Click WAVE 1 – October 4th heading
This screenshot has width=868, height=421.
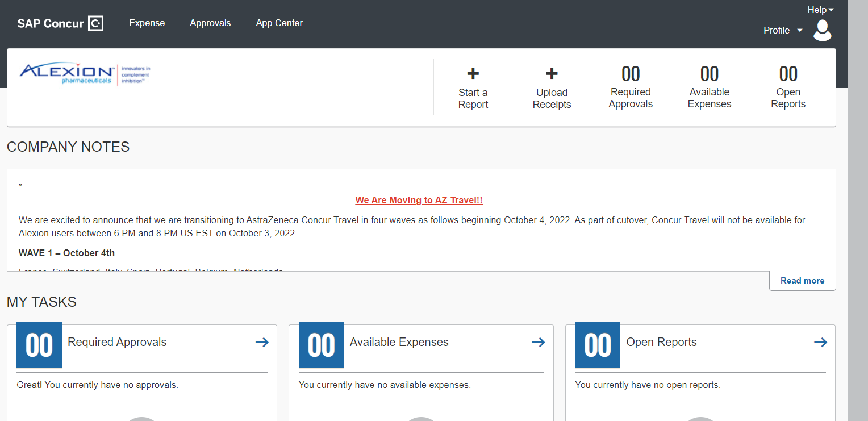66,253
